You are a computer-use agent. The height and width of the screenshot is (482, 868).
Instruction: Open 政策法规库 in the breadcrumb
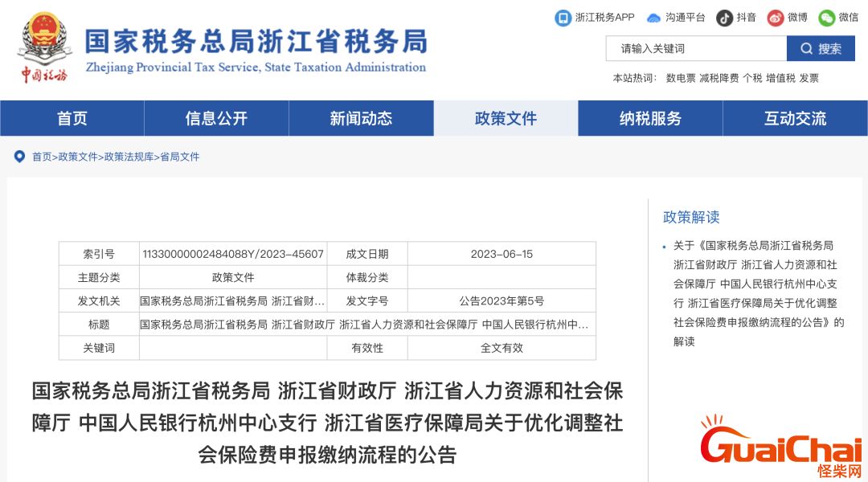(129, 157)
